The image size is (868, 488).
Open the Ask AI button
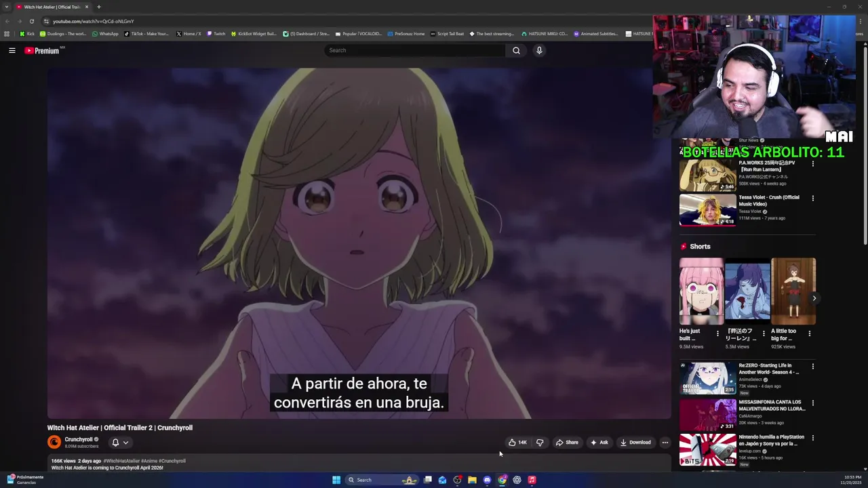(x=599, y=443)
